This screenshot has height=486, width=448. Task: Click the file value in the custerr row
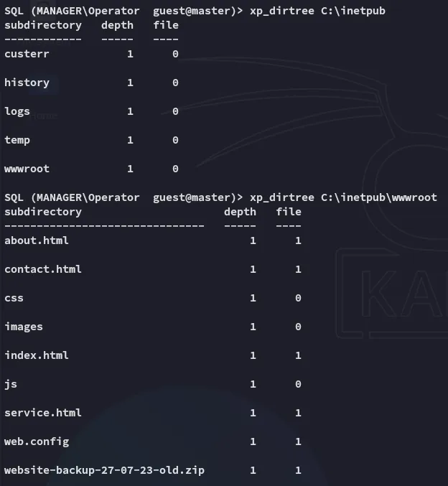tap(175, 54)
